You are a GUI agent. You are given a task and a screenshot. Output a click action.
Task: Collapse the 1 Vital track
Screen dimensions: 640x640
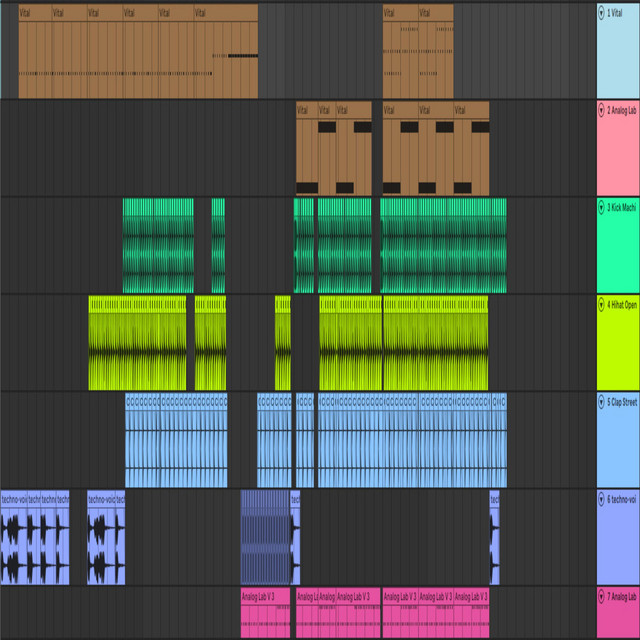tap(601, 13)
